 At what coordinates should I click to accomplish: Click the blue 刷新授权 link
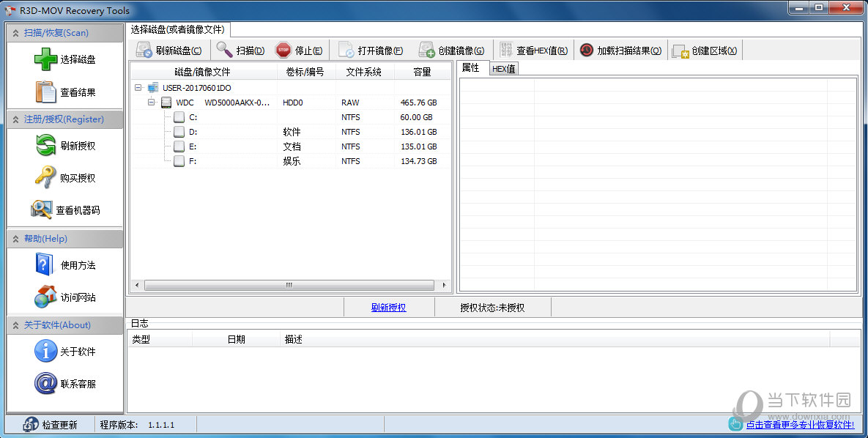click(x=389, y=308)
